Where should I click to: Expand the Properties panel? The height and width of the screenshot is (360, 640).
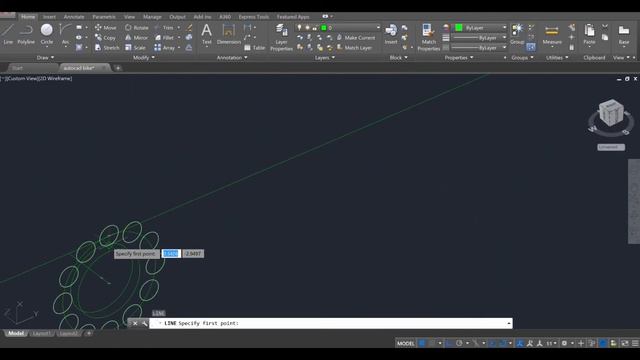pos(459,58)
